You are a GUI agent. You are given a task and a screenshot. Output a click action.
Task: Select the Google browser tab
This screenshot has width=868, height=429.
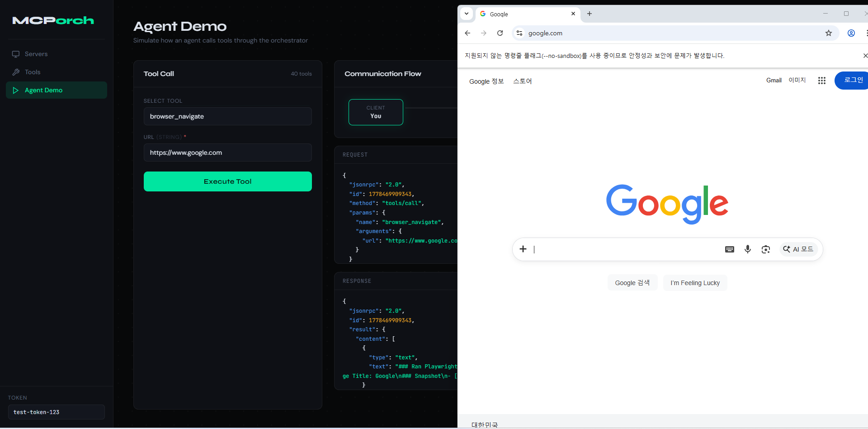[527, 14]
